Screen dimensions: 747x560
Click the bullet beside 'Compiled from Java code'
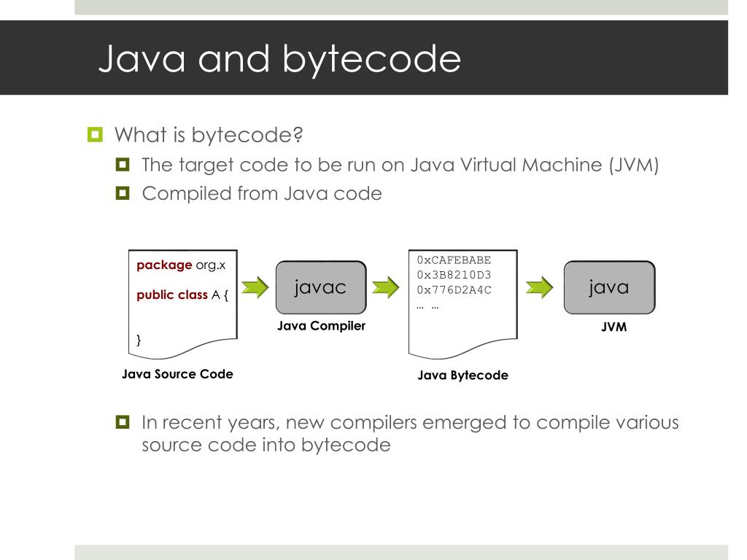[x=123, y=192]
